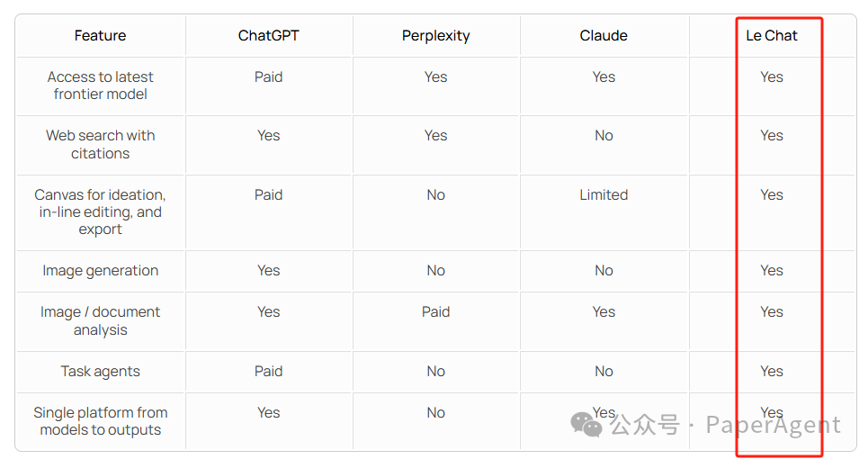Select the Feature column header

point(100,36)
